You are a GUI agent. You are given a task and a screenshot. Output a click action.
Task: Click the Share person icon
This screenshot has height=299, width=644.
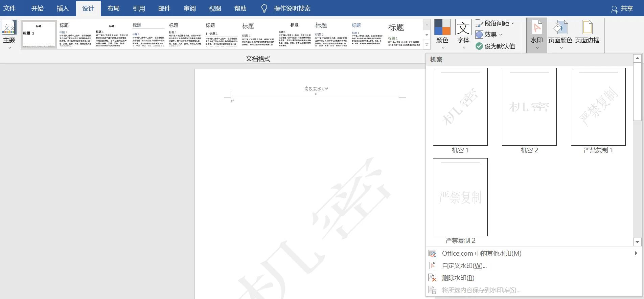tap(614, 9)
